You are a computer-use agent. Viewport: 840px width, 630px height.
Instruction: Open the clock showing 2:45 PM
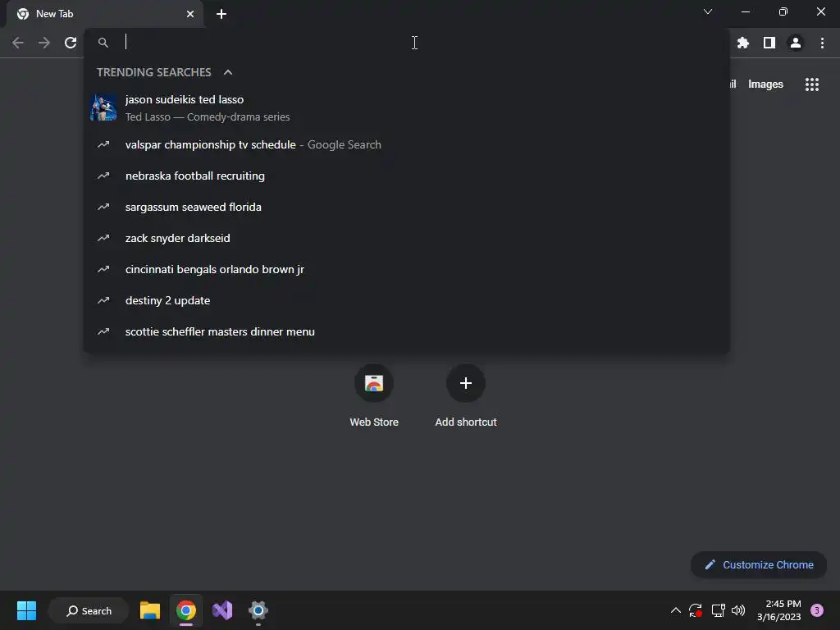tap(779, 610)
